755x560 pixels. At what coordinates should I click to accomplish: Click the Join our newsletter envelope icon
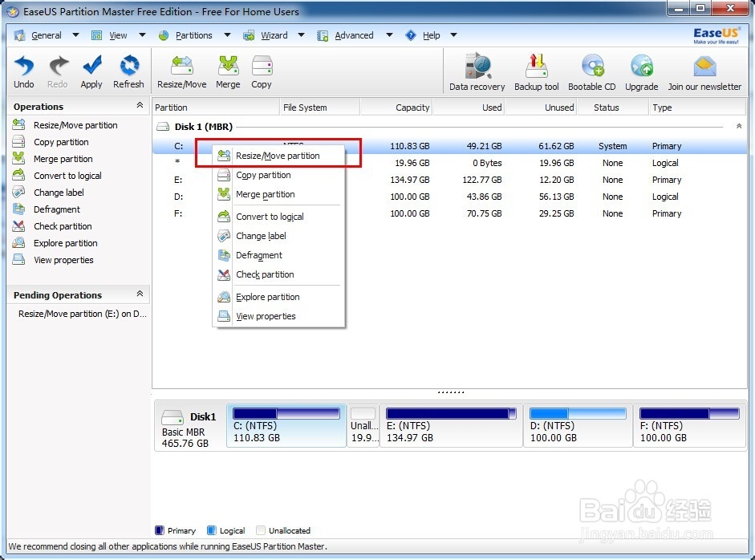[705, 67]
